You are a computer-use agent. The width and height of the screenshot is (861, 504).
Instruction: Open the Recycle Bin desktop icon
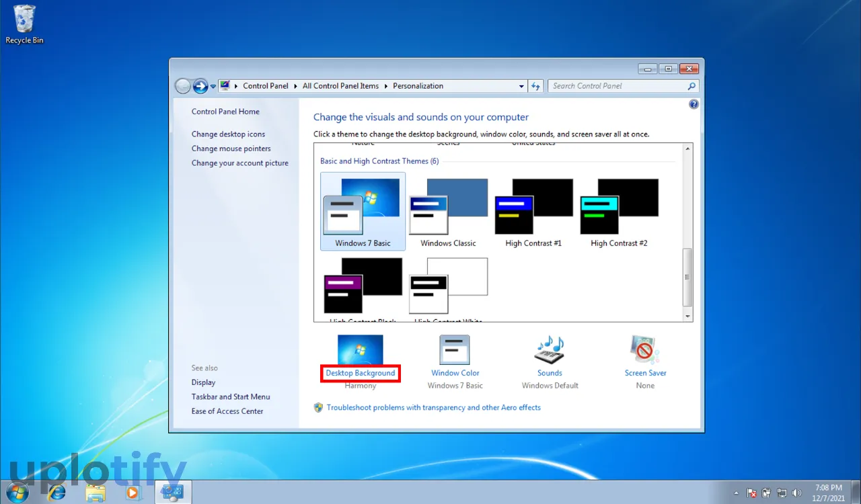(24, 24)
